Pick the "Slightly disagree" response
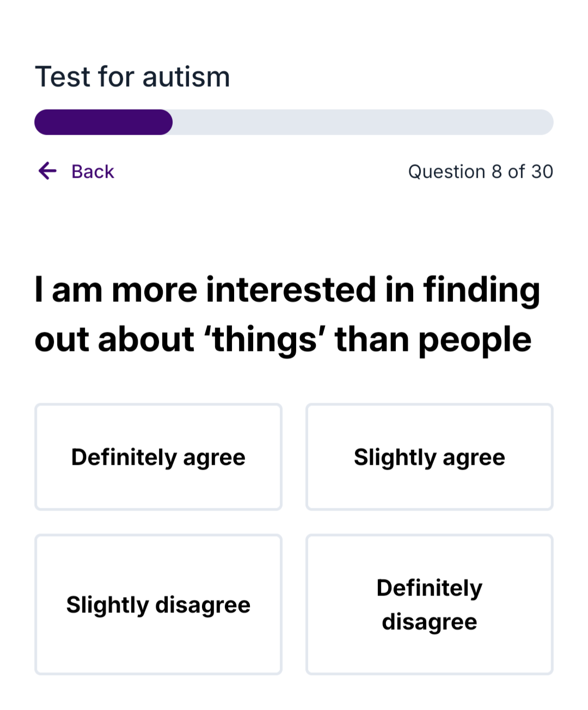 click(158, 604)
